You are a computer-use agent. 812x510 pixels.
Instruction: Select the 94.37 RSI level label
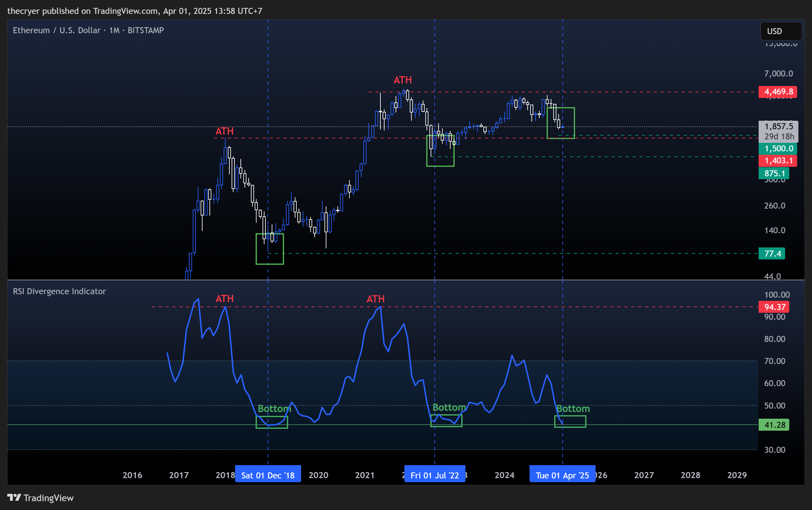tap(773, 307)
